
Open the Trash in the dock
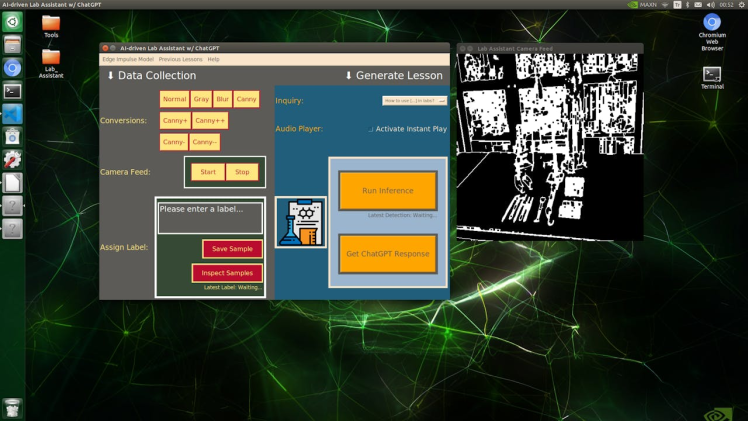pyautogui.click(x=12, y=407)
